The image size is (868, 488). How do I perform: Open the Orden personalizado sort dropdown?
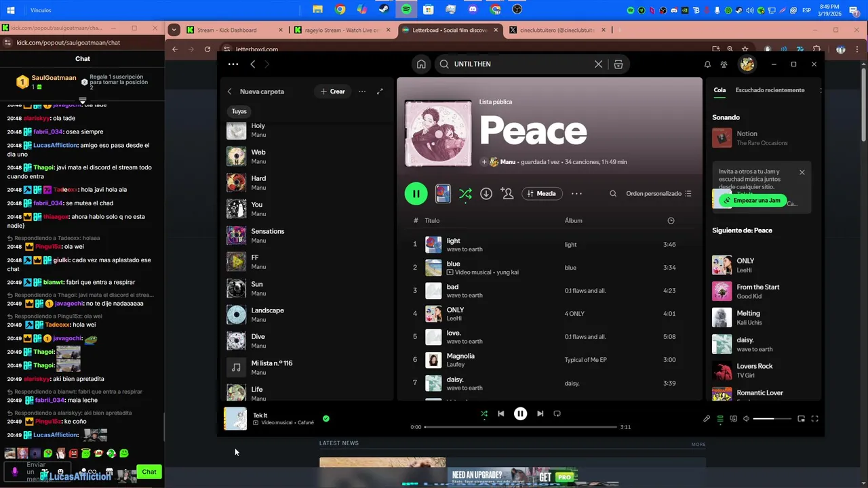(658, 194)
